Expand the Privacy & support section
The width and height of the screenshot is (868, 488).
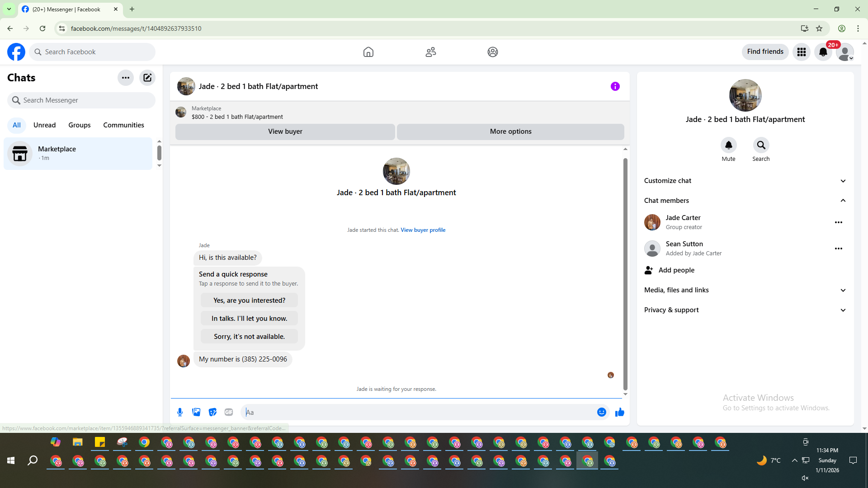(x=745, y=310)
